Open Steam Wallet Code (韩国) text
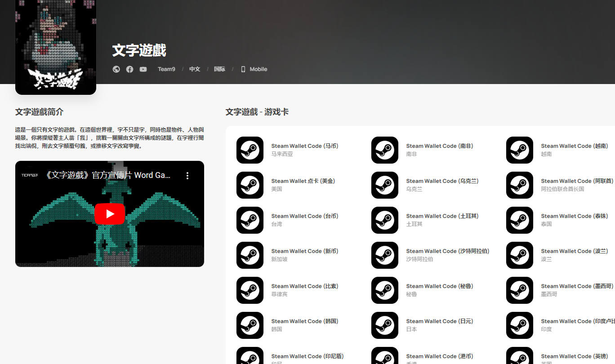 click(305, 321)
